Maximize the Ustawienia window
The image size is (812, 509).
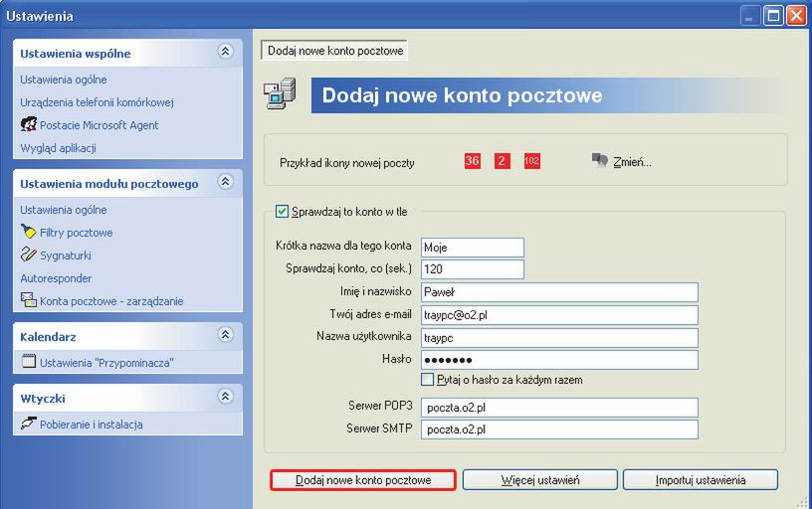tap(772, 16)
